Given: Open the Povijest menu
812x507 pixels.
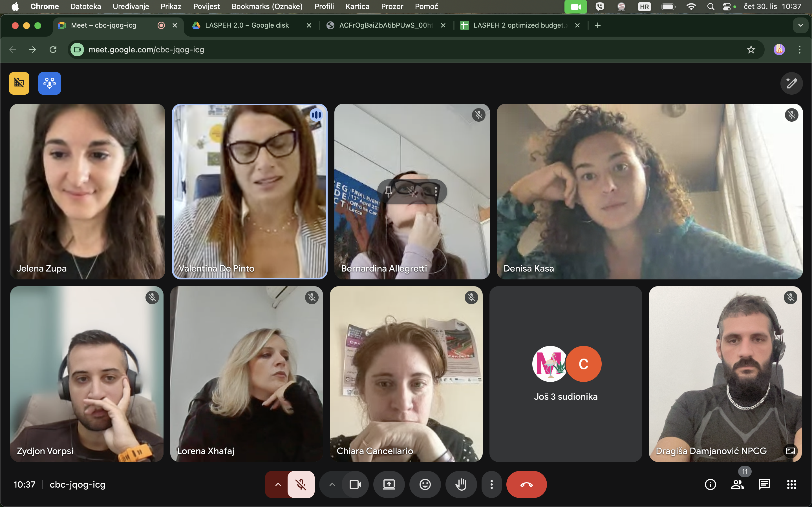Looking at the screenshot, I should tap(206, 6).
